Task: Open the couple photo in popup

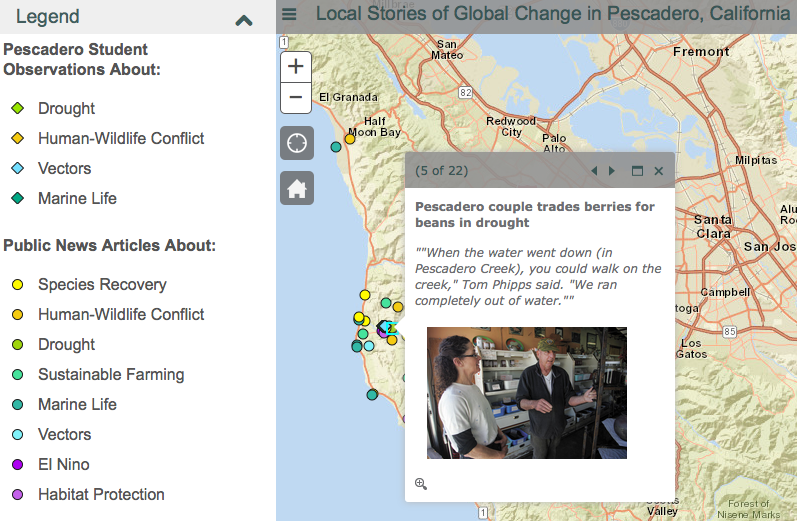Action: (526, 392)
